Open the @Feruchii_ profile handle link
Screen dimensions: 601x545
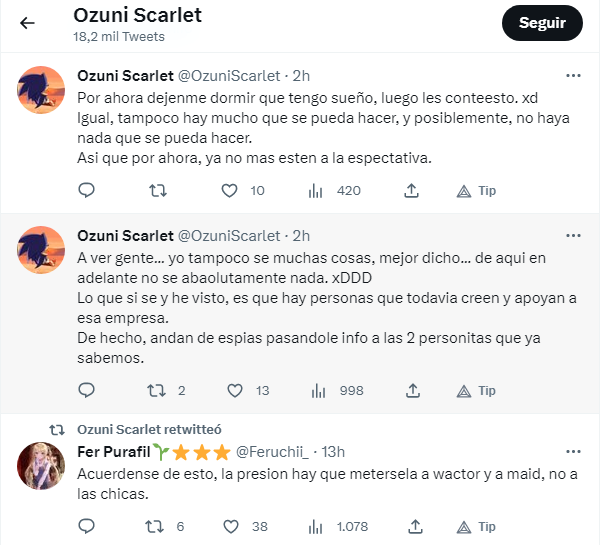[x=292, y=451]
